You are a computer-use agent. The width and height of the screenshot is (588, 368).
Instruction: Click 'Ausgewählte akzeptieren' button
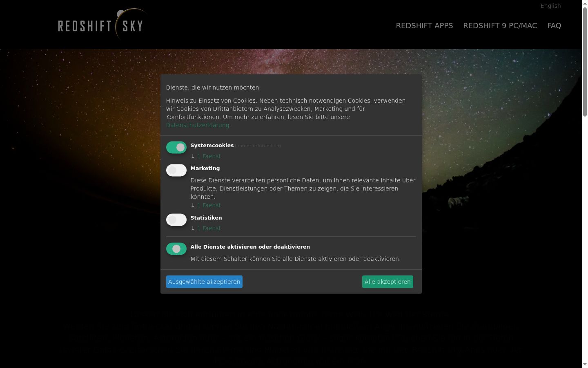tap(204, 282)
